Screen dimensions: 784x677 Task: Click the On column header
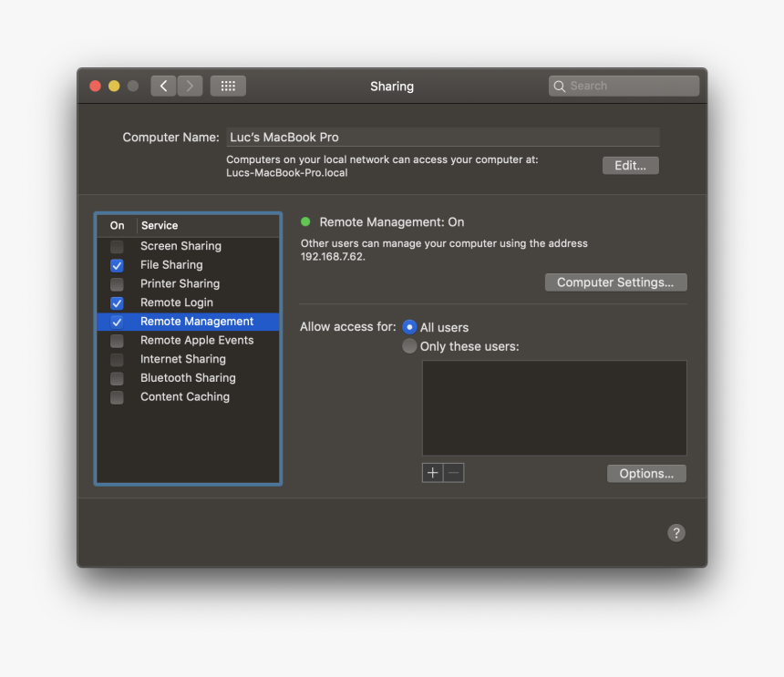[x=117, y=225]
